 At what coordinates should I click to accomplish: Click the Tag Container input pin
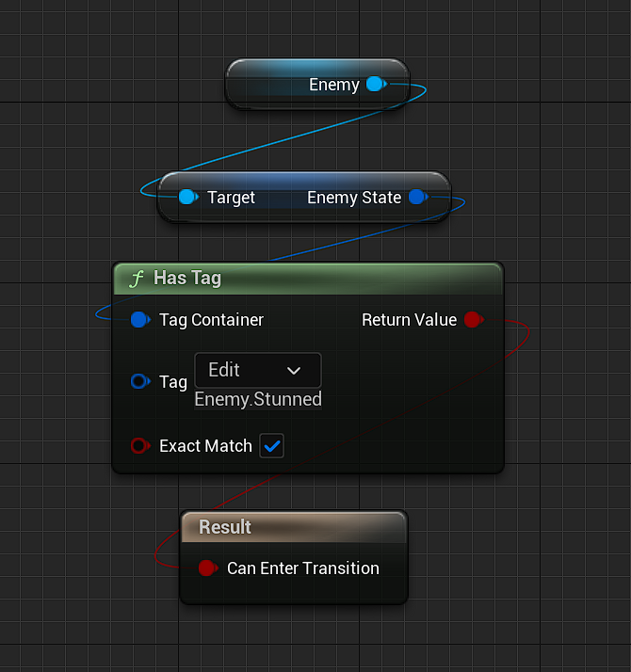coord(140,320)
